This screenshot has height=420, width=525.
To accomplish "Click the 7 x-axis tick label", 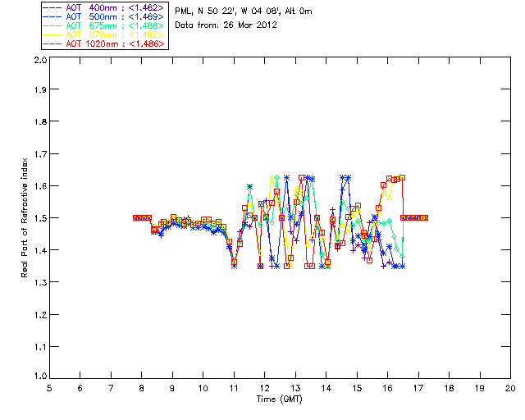I will pyautogui.click(x=111, y=388).
